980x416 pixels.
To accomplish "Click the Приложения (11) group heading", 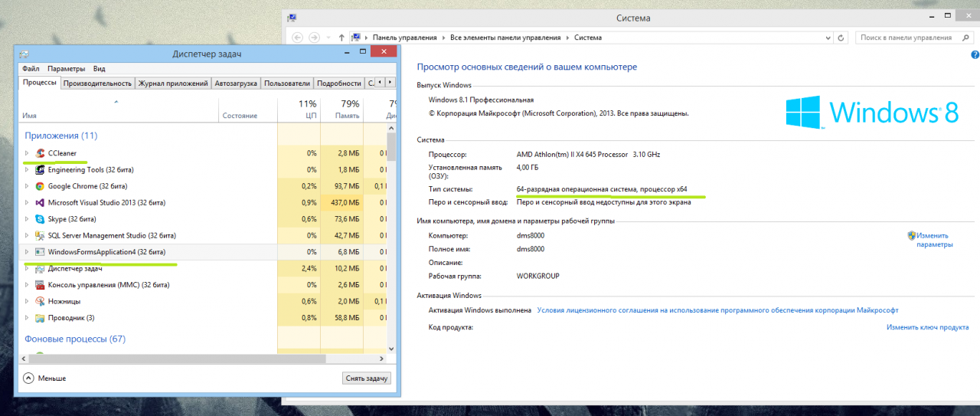I will (x=60, y=136).
